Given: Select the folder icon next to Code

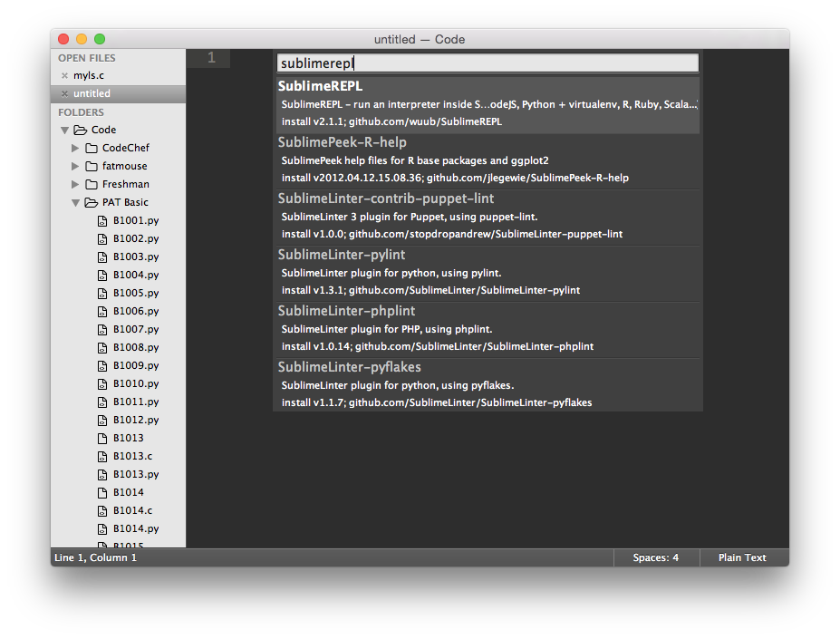Looking at the screenshot, I should coord(81,130).
